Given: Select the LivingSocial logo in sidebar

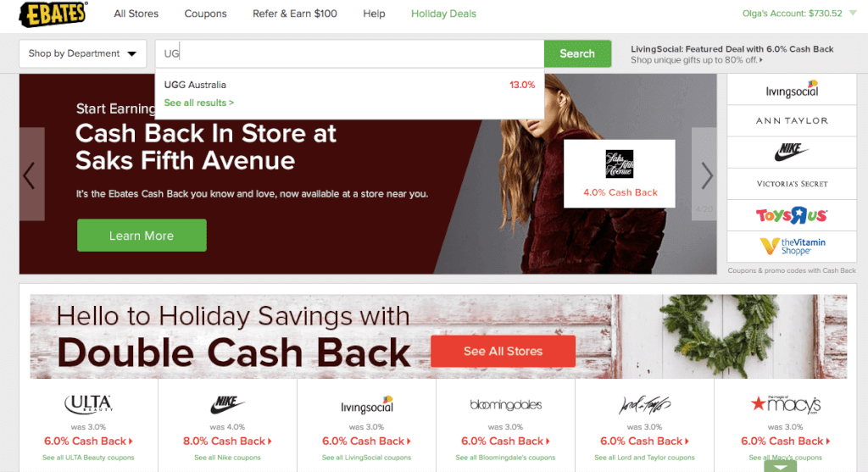Looking at the screenshot, I should tap(792, 89).
